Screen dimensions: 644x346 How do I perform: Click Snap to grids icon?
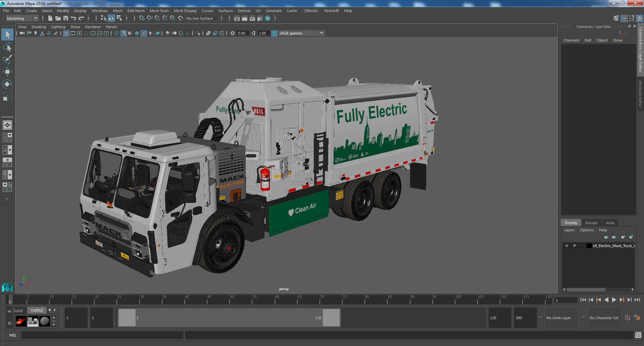click(x=142, y=18)
